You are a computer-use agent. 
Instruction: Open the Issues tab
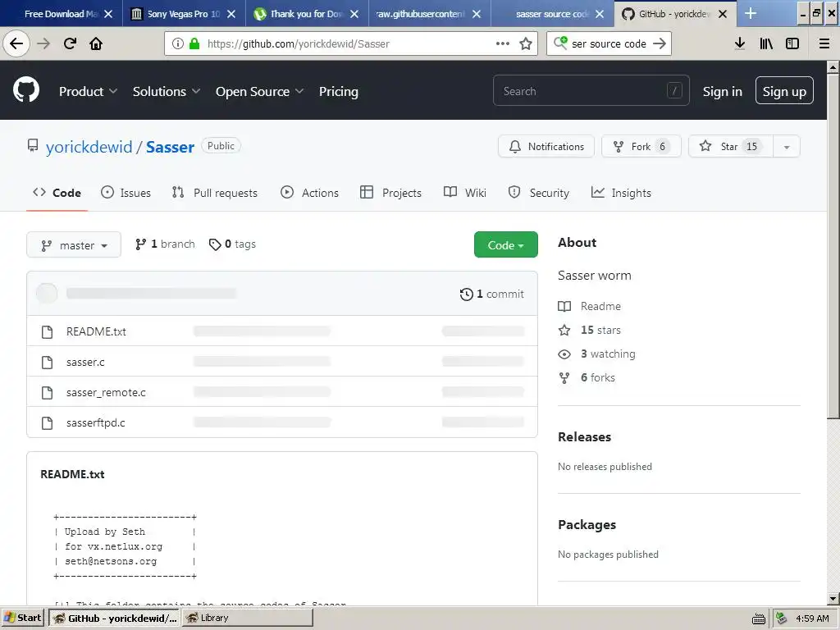(126, 193)
